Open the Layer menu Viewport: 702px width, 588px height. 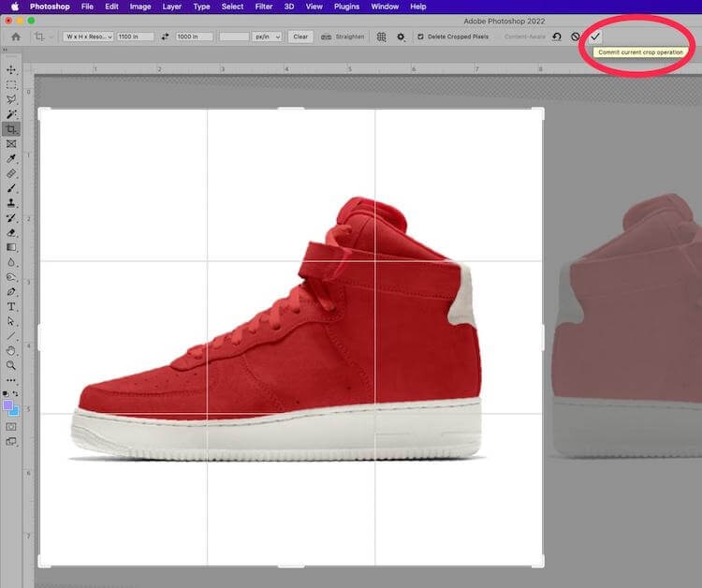(172, 7)
